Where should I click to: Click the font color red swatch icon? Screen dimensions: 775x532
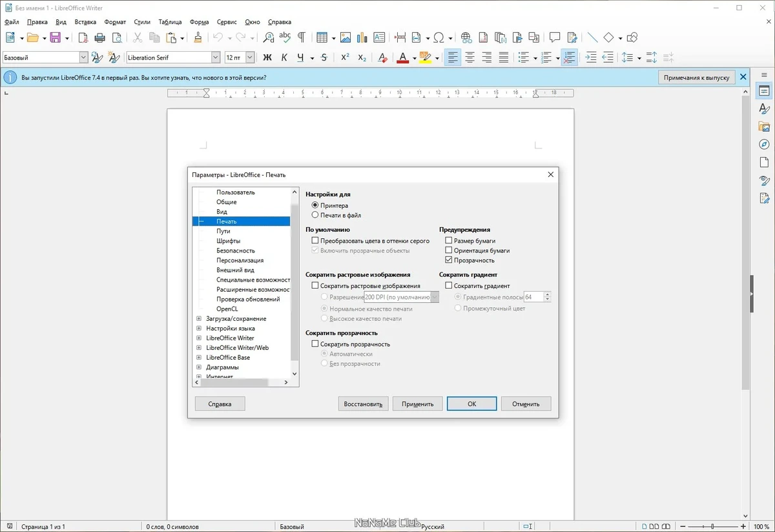(402, 57)
